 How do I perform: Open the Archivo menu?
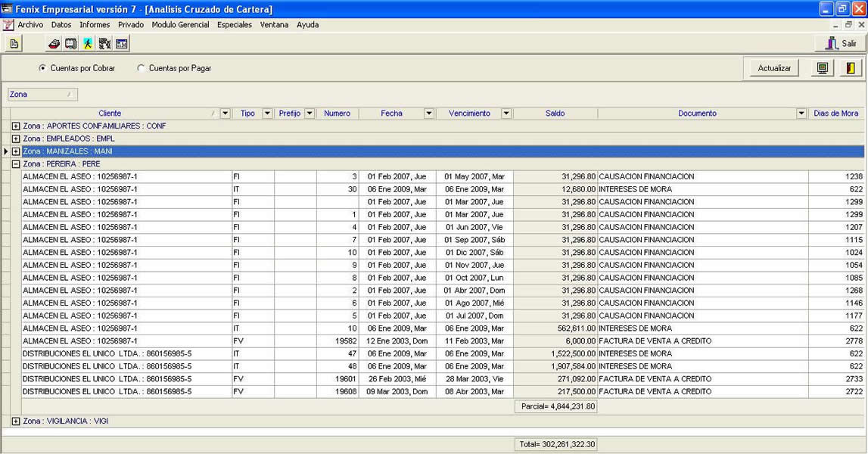30,25
